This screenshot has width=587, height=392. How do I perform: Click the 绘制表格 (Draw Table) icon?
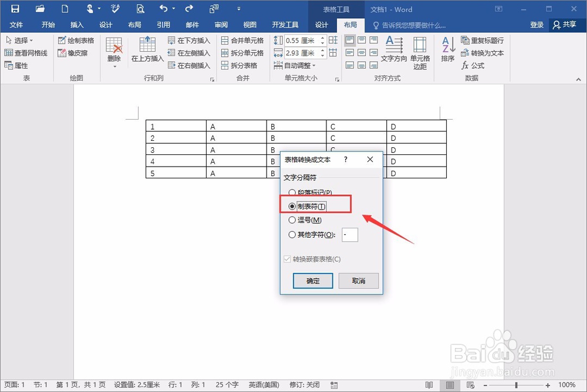(x=76, y=40)
